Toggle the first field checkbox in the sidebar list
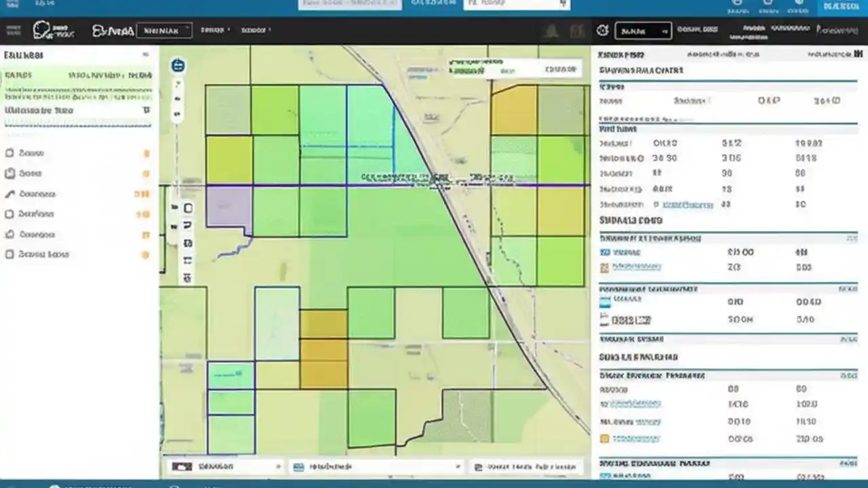 tap(9, 152)
